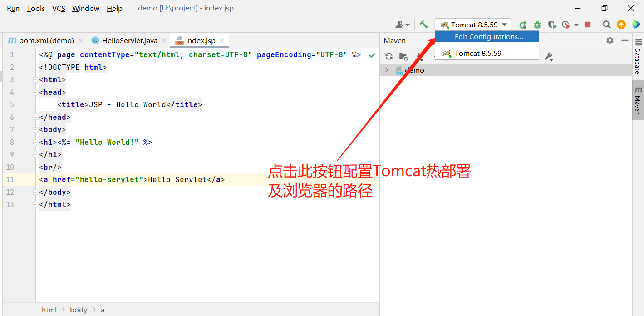This screenshot has width=644, height=316.
Task: Open the Help menu
Action: 114,8
